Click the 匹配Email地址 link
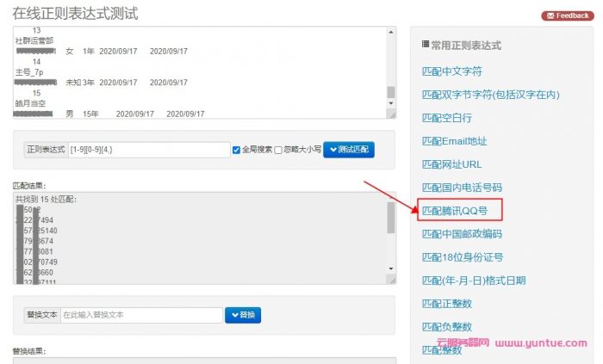This screenshot has height=364, width=603. pyautogui.click(x=454, y=140)
